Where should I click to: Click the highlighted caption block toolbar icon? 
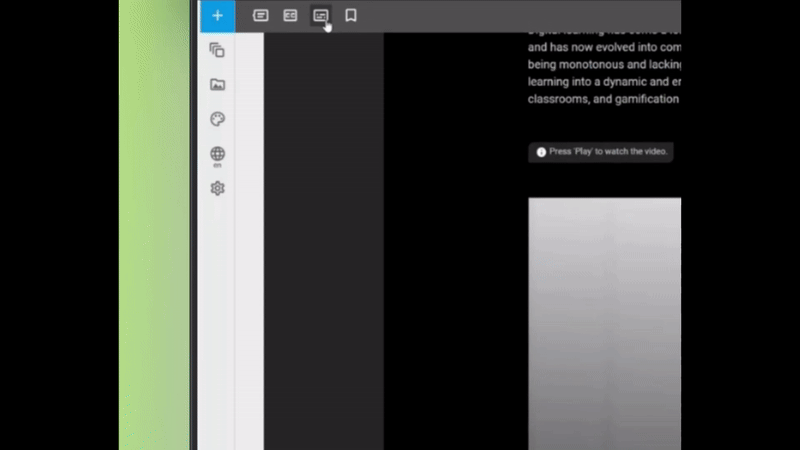pyautogui.click(x=320, y=16)
